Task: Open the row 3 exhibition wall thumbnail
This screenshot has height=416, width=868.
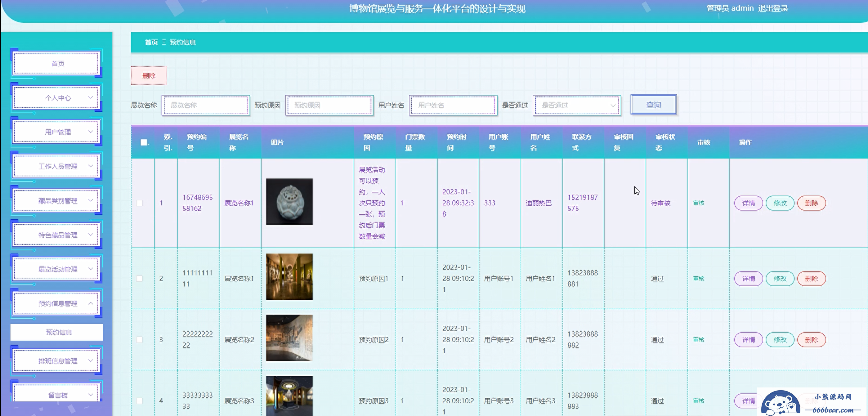Action: click(289, 338)
